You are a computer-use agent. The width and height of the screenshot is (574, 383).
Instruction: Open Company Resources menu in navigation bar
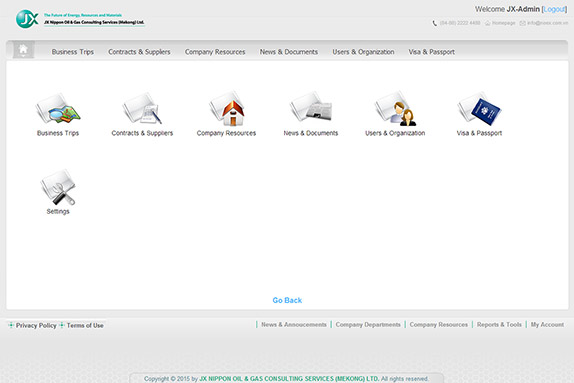click(215, 52)
